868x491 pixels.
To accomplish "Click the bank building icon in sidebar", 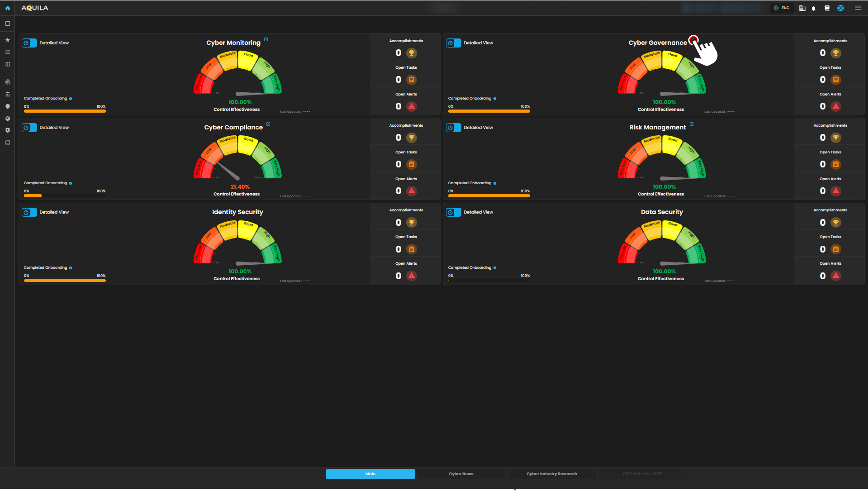I will pyautogui.click(x=8, y=94).
